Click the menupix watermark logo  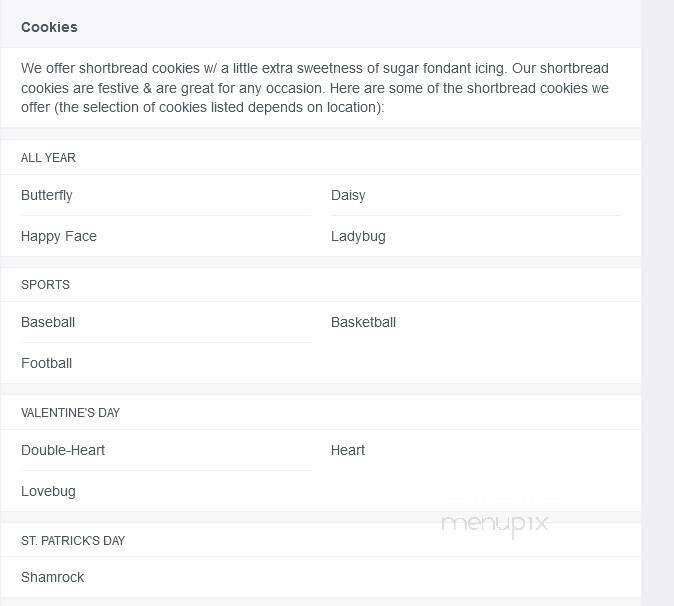tap(494, 523)
